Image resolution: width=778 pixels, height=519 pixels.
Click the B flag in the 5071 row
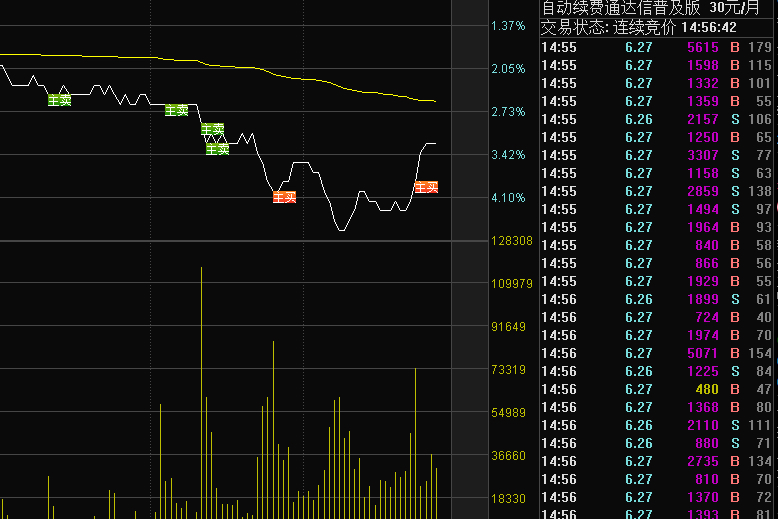tap(735, 353)
